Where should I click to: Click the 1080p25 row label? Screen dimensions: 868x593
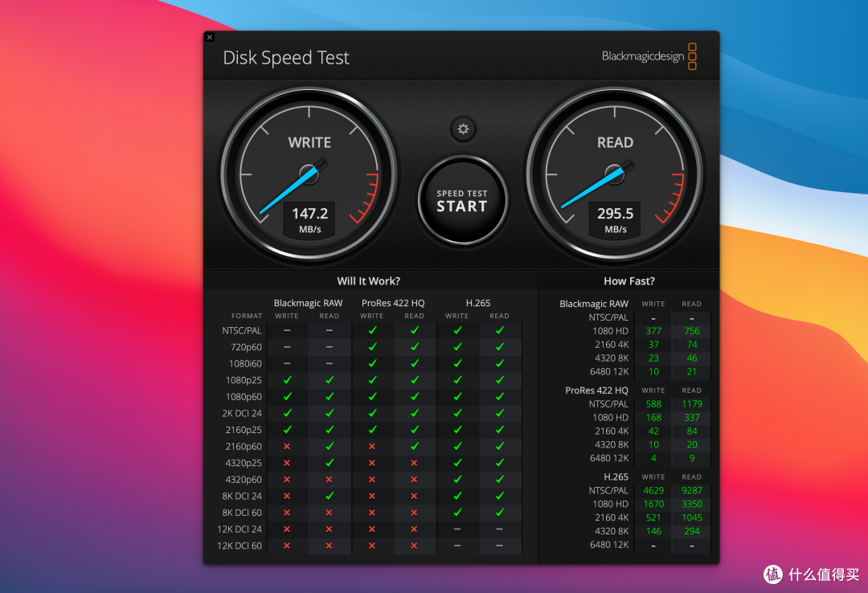tap(244, 380)
